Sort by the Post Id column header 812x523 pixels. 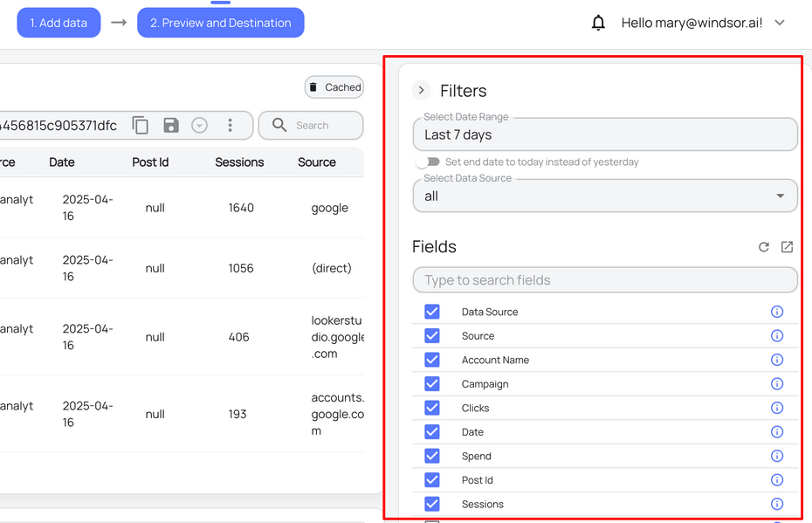(150, 162)
